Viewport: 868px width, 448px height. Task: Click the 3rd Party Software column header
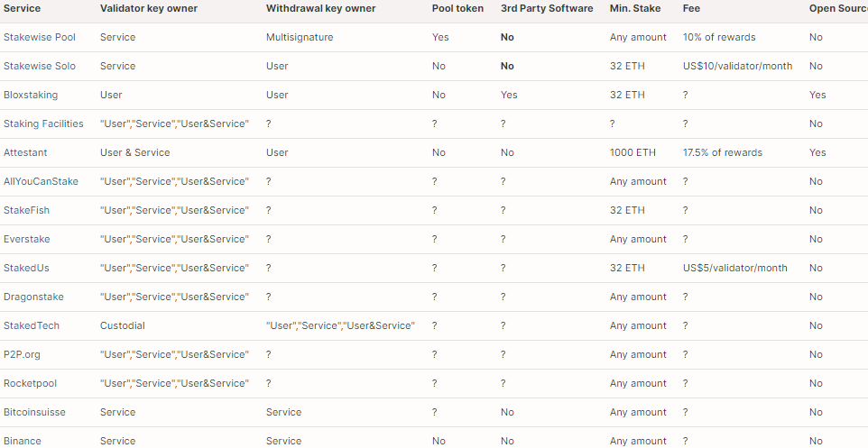(547, 8)
